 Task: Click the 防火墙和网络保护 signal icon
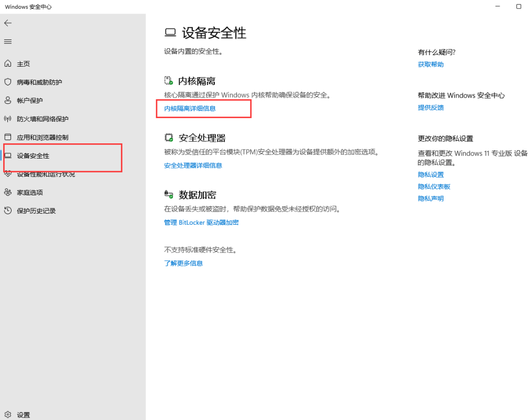[x=8, y=119]
